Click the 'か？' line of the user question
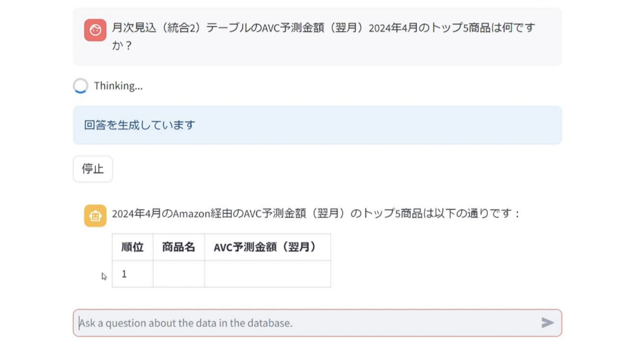 click(122, 46)
